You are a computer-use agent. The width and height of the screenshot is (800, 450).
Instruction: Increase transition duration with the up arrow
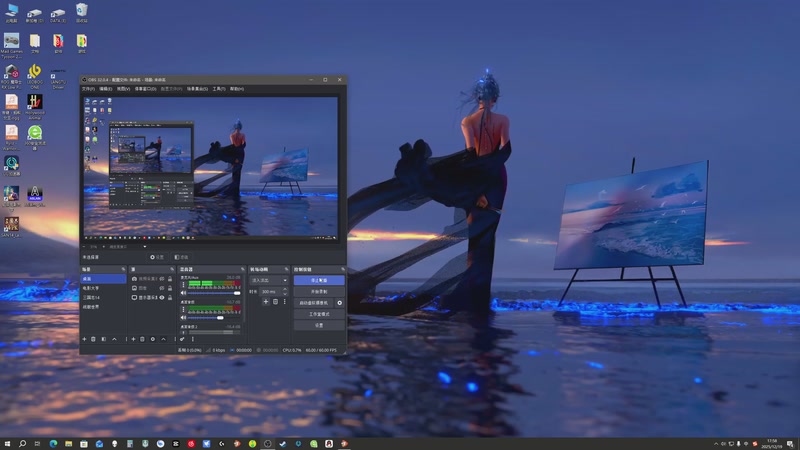pyautogui.click(x=285, y=289)
